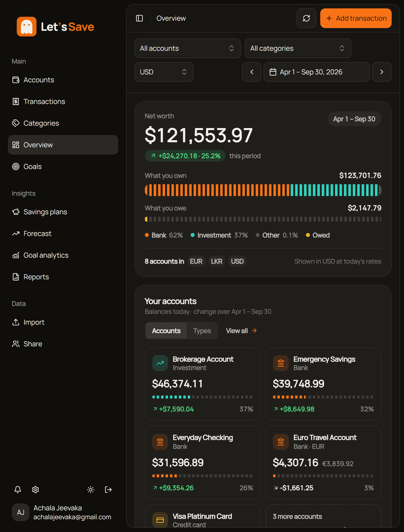The width and height of the screenshot is (404, 532).
Task: Open the 3 more accounts card
Action: (x=323, y=516)
